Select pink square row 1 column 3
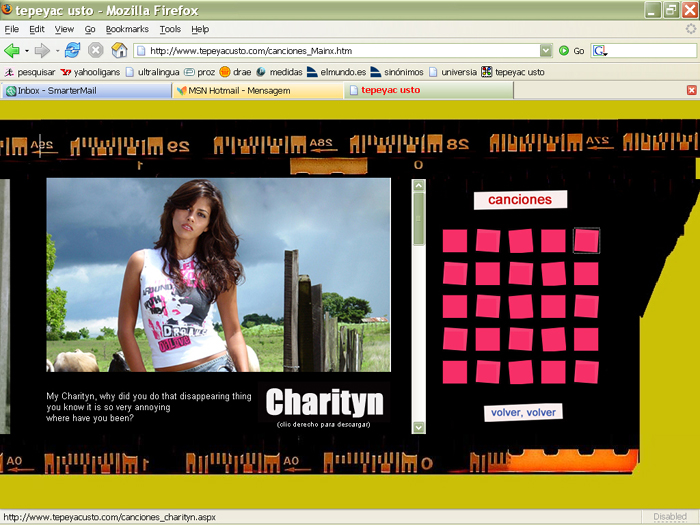Image resolution: width=700 pixels, height=525 pixels. click(x=521, y=241)
